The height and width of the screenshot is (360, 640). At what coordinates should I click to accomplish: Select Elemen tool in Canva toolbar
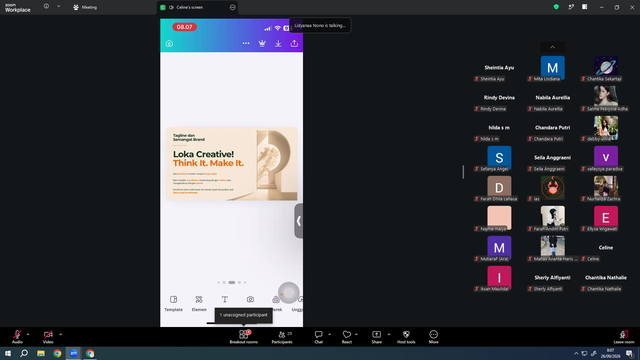point(199,303)
